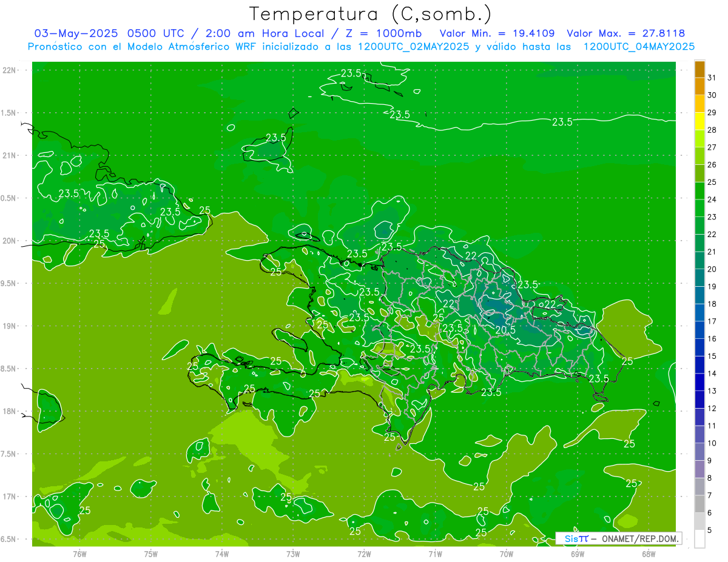The image size is (728, 562).
Task: Click the "1200UTC_04MAY2025" valid-until time
Action: [639, 47]
